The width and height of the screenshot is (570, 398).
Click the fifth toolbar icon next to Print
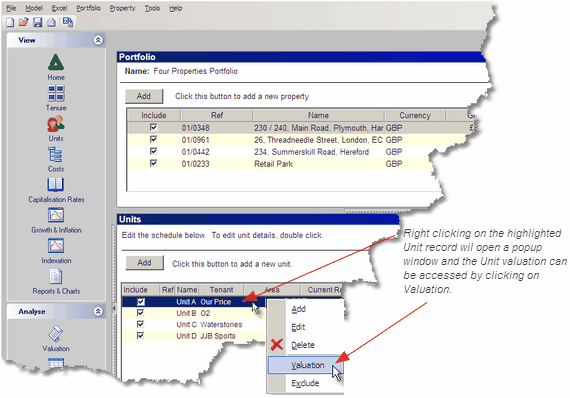68,22
